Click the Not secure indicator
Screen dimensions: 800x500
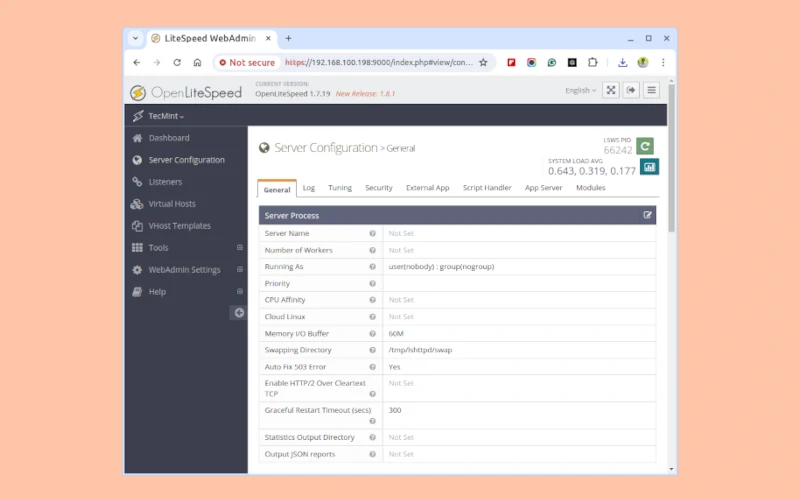[247, 62]
